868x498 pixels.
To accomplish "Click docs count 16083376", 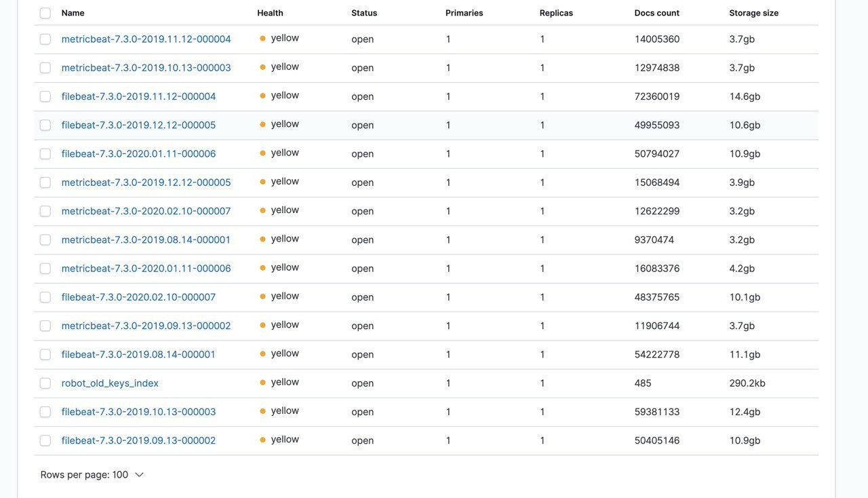I will (657, 269).
